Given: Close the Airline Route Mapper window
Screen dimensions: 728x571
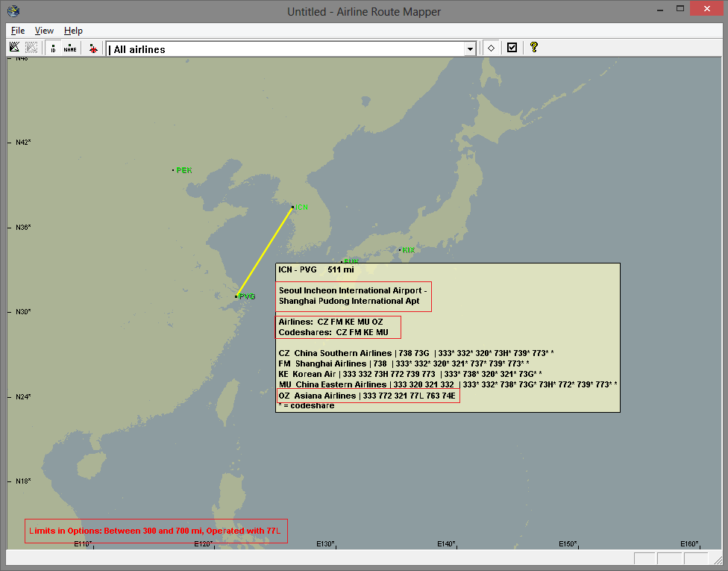Looking at the screenshot, I should coord(706,9).
